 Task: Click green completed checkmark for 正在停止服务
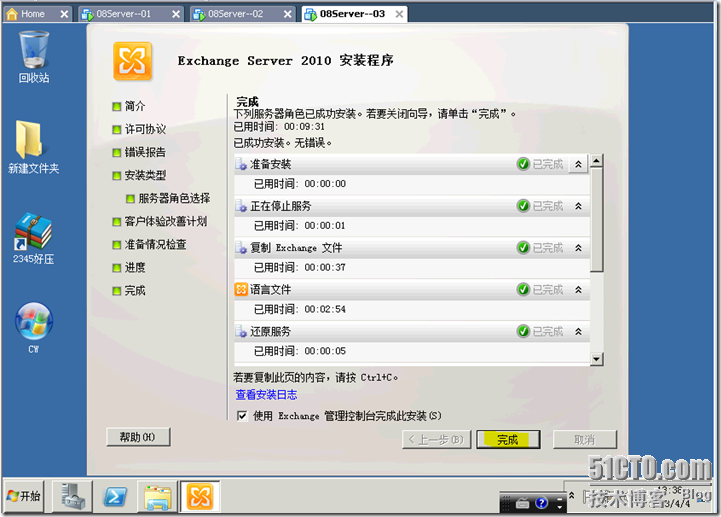[x=523, y=206]
